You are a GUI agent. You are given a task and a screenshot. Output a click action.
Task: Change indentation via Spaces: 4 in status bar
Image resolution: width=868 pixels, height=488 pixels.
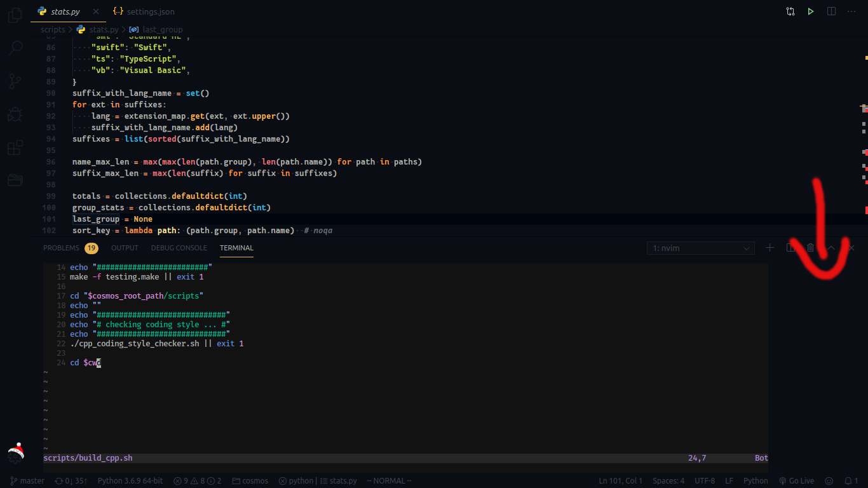[x=668, y=480]
